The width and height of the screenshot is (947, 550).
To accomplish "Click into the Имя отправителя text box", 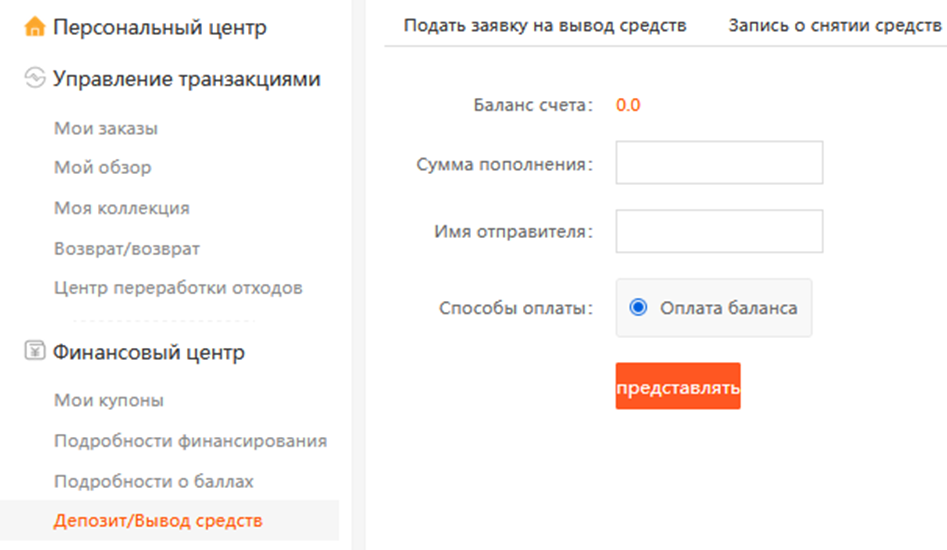I will click(x=719, y=232).
